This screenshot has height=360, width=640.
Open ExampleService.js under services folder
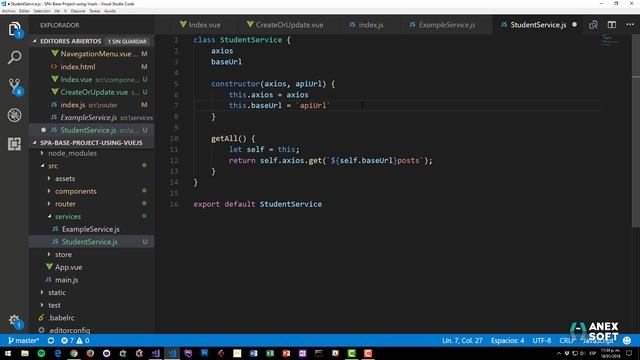[90, 229]
